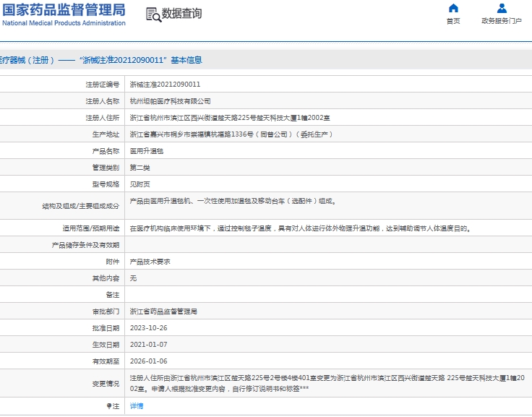The height and width of the screenshot is (417, 532).
Task: Select expiry date 2026-01-06
Action: (x=149, y=361)
